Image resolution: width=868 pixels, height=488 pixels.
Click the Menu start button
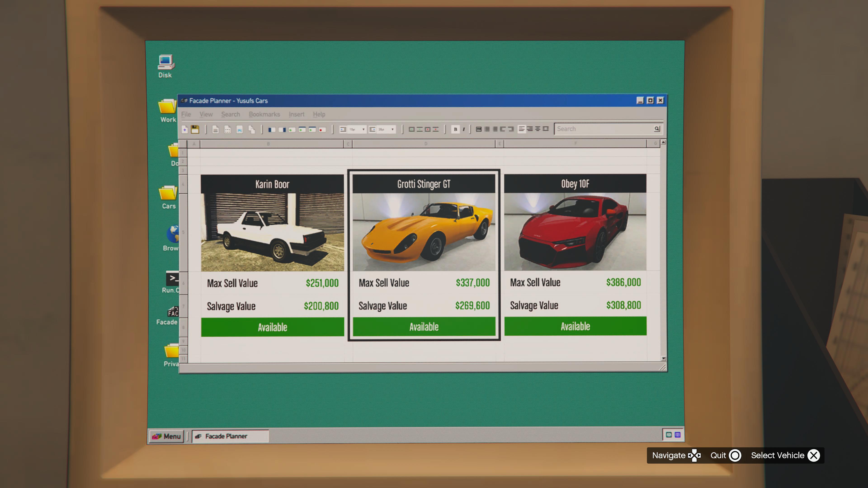(166, 436)
